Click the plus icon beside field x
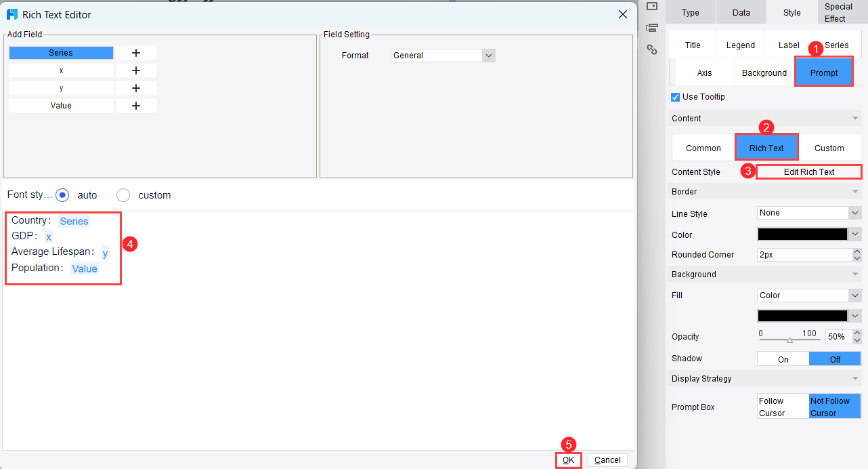 pos(135,70)
